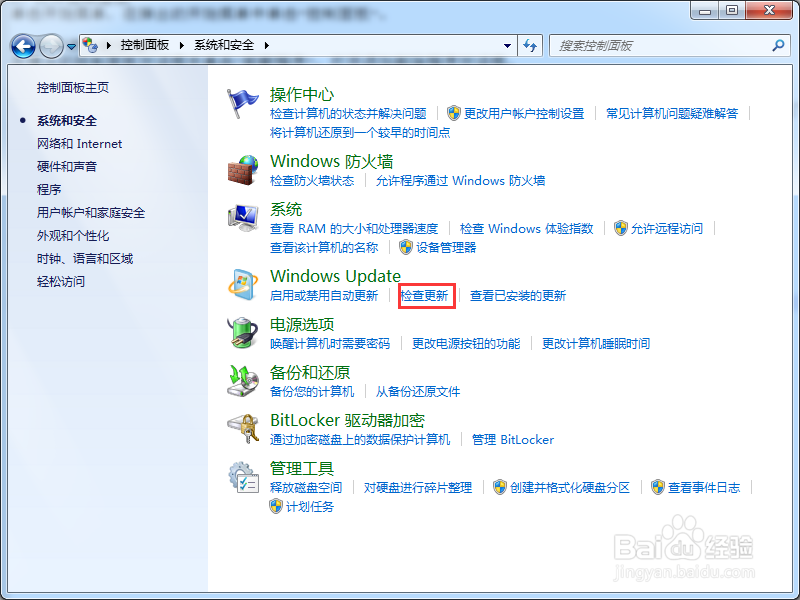This screenshot has width=800, height=600.
Task: Click the Windows Update icon
Action: click(241, 282)
